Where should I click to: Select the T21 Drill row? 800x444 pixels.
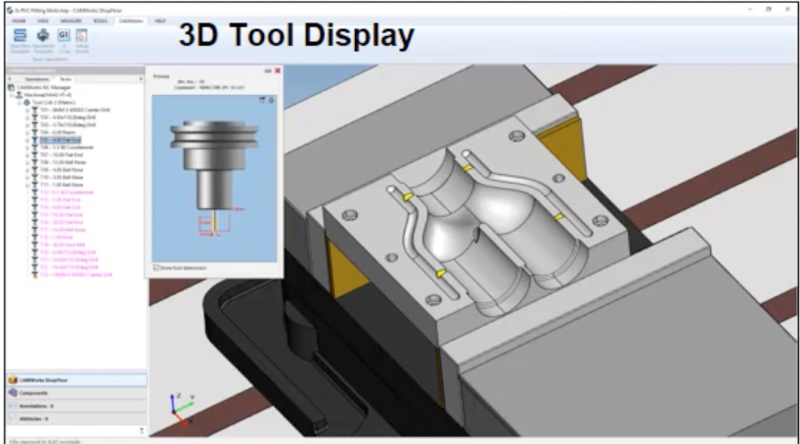pyautogui.click(x=69, y=260)
